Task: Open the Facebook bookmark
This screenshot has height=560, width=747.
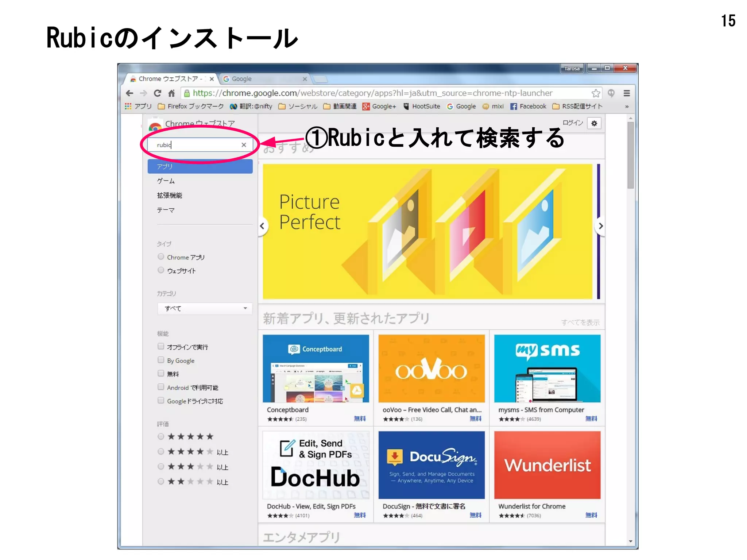Action: pos(528,106)
